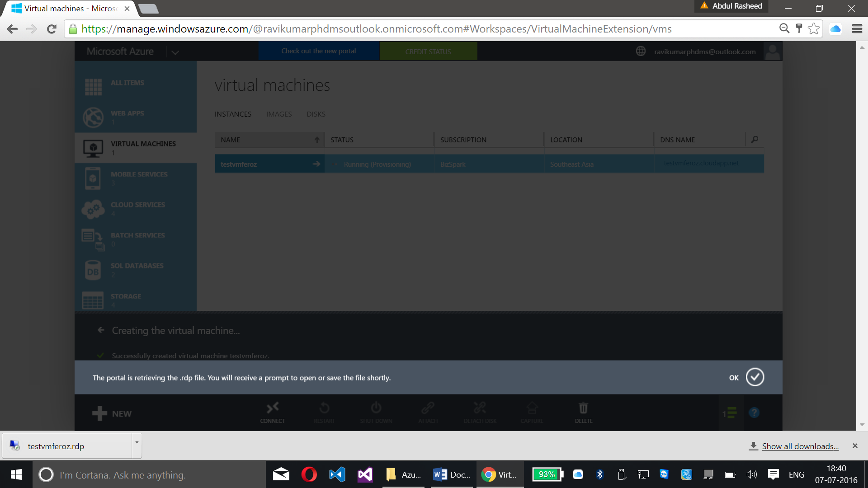Expand the Microsoft Azure dropdown chevron
Image resolution: width=868 pixels, height=488 pixels.
[x=175, y=52]
